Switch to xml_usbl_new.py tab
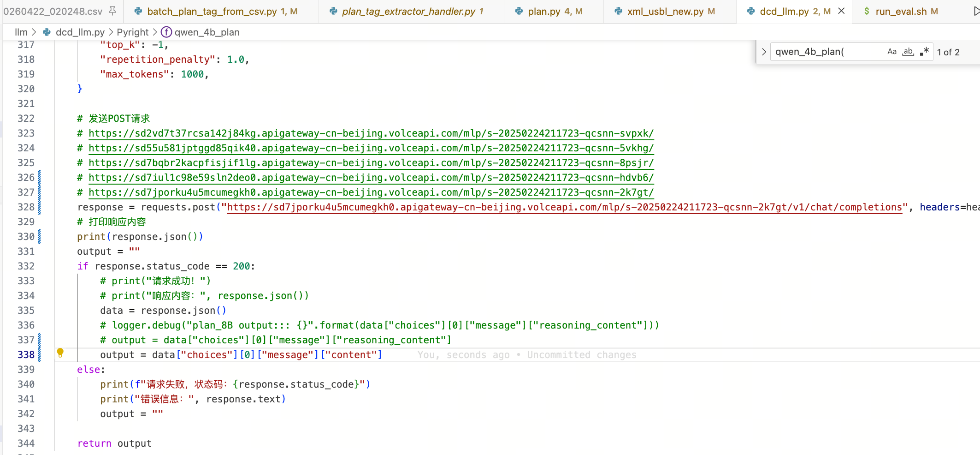The image size is (980, 455). (x=665, y=12)
